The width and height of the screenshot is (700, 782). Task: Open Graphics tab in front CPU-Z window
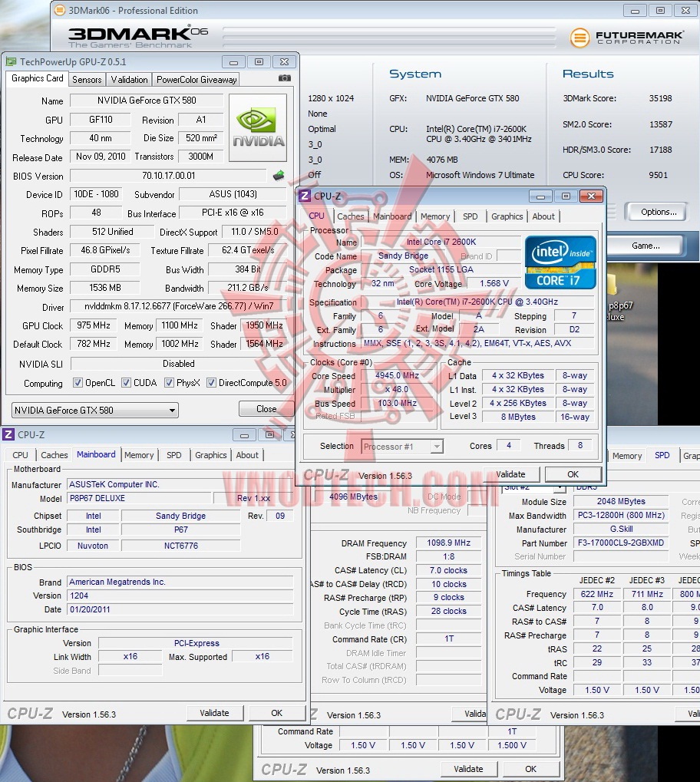coord(507,216)
